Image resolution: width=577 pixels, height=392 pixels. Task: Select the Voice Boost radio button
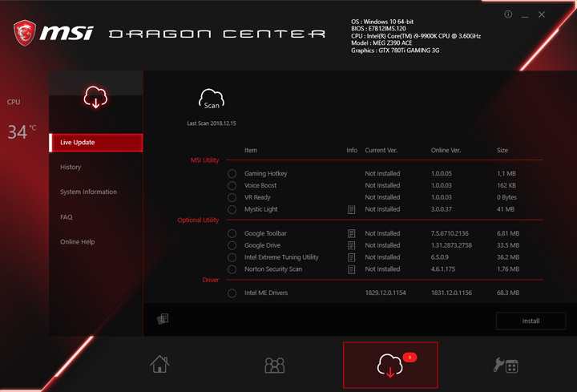[x=232, y=185]
